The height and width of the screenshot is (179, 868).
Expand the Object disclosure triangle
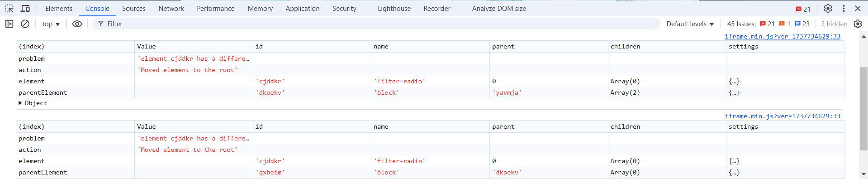(20, 103)
